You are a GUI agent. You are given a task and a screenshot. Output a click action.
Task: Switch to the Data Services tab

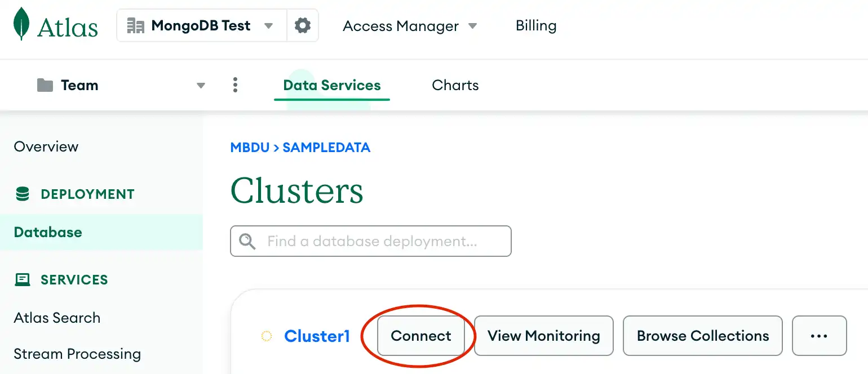pyautogui.click(x=331, y=84)
